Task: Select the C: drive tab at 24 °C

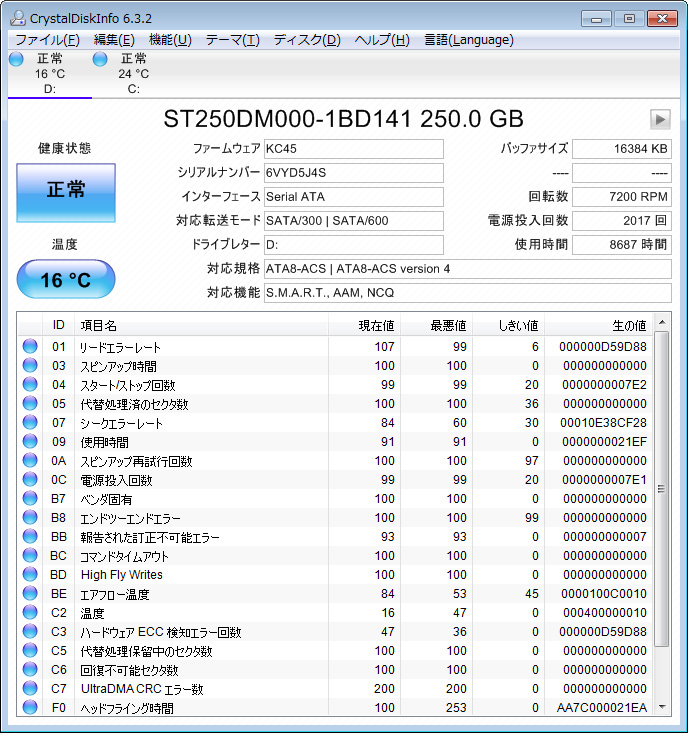Action: tap(134, 73)
